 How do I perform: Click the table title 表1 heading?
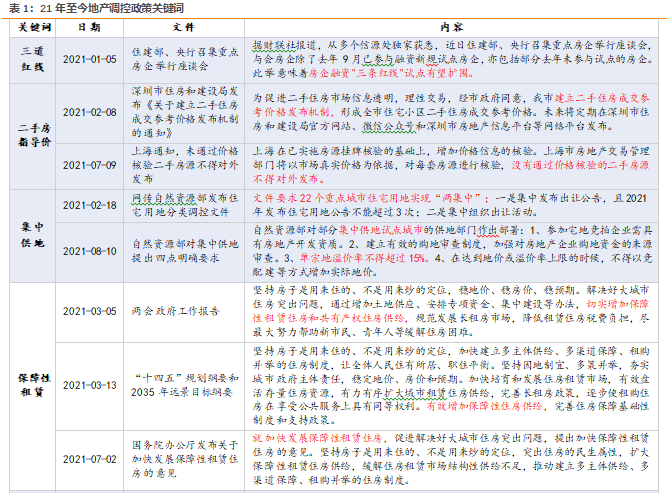[x=96, y=8]
